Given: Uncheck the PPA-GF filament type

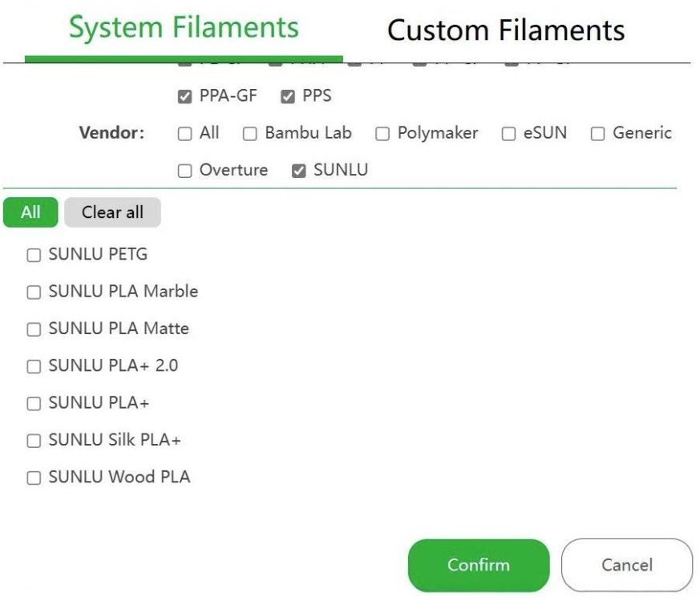Looking at the screenshot, I should (185, 97).
